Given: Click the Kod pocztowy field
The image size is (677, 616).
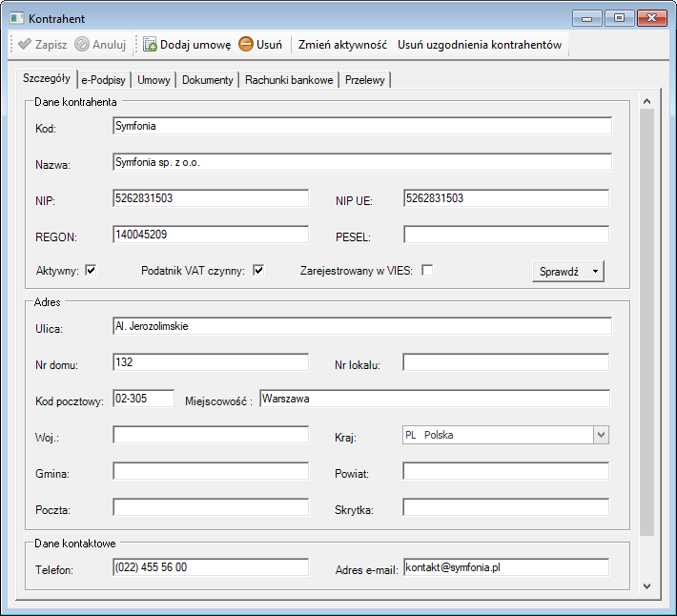Looking at the screenshot, I should [143, 399].
